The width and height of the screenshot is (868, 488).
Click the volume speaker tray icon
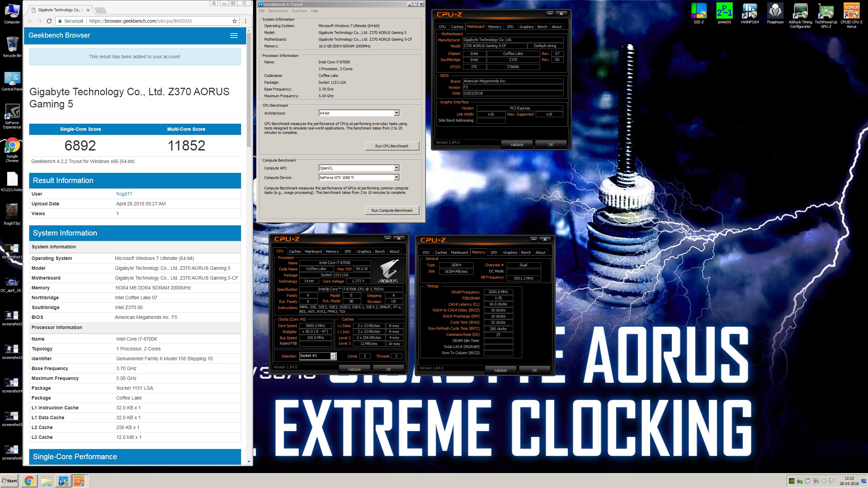pyautogui.click(x=824, y=481)
